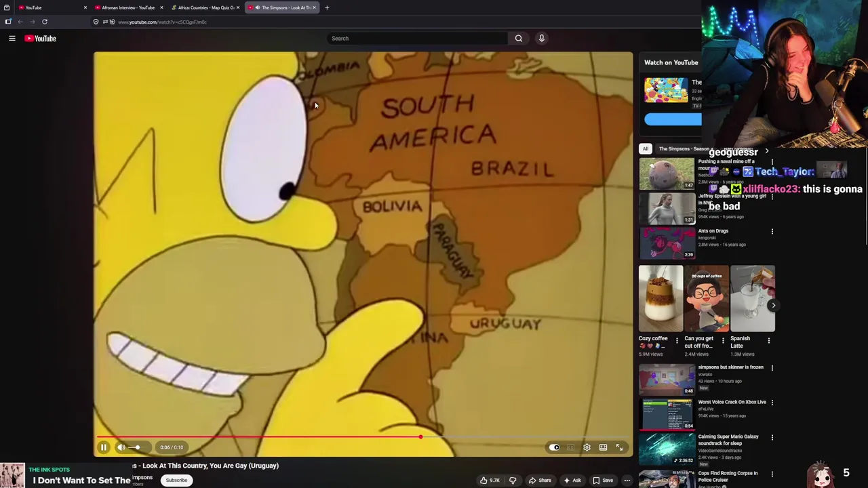Screen dimensions: 868x488
Task: Go to the YouTube home logo
Action: click(x=41, y=39)
